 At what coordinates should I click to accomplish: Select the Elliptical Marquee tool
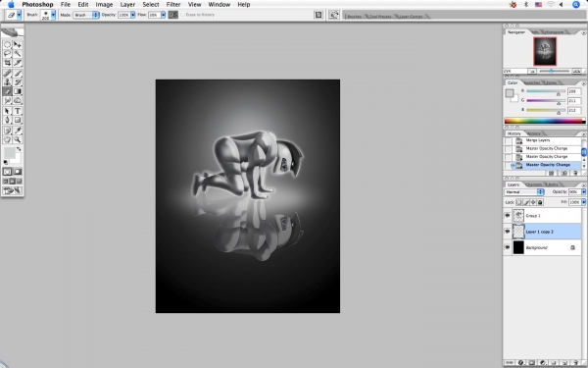tap(7, 45)
